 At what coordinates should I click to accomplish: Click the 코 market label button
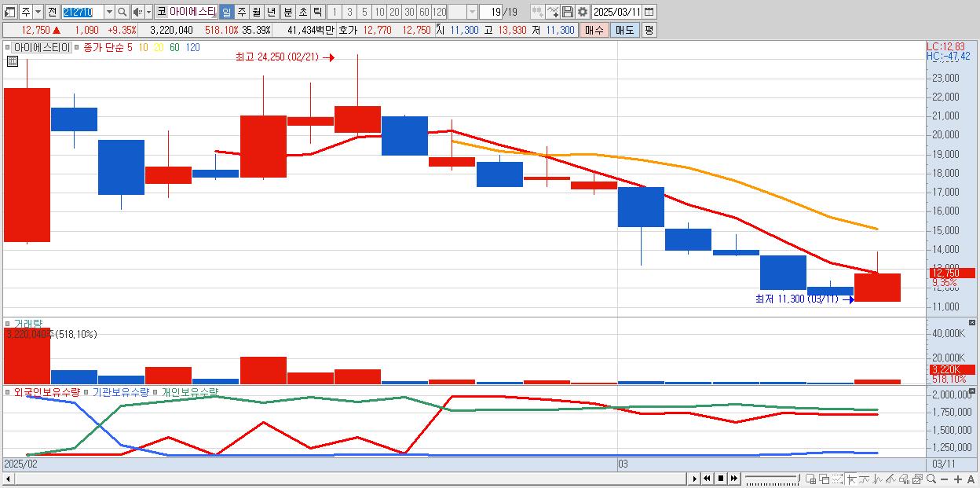pos(161,12)
